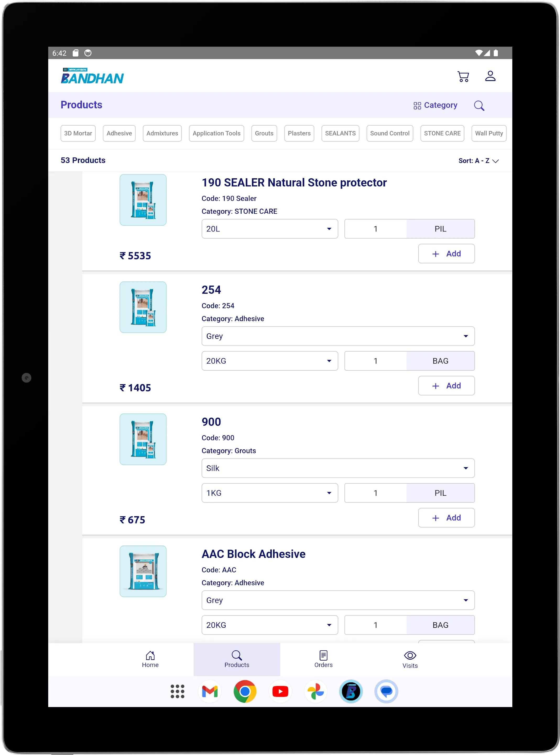This screenshot has width=560, height=755.
Task: Launch Bandhan app icon in dock
Action: 351,691
